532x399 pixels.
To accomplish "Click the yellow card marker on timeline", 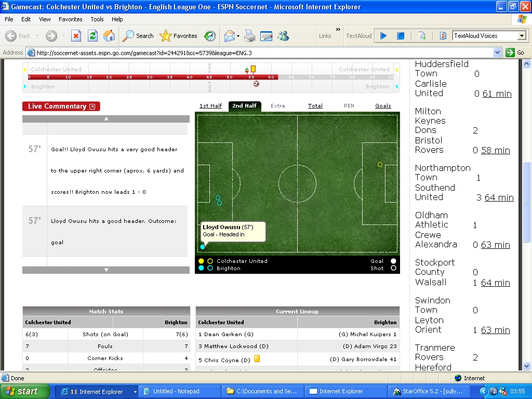I will coord(253,69).
